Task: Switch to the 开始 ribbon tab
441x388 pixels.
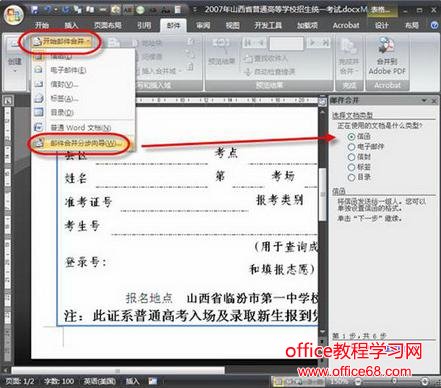Action: coord(42,25)
